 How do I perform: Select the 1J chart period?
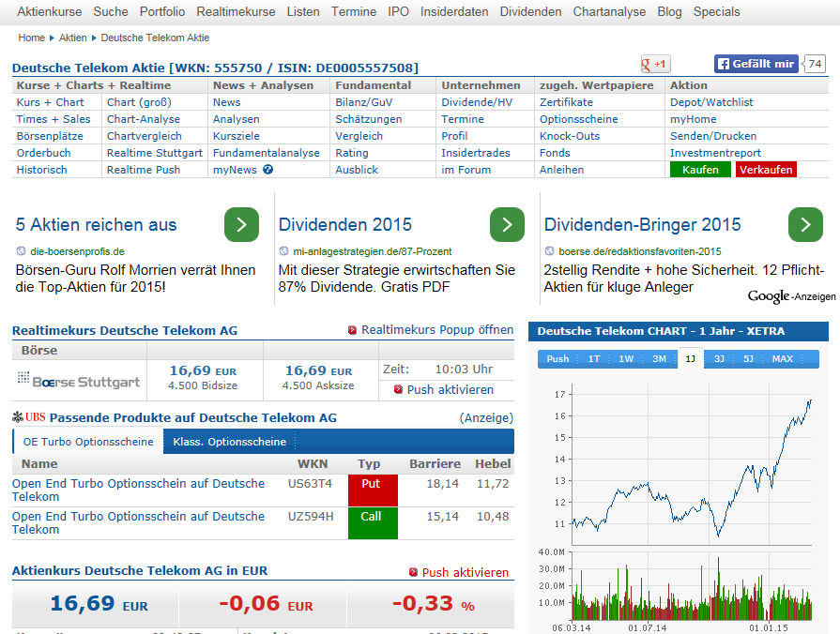(x=691, y=359)
